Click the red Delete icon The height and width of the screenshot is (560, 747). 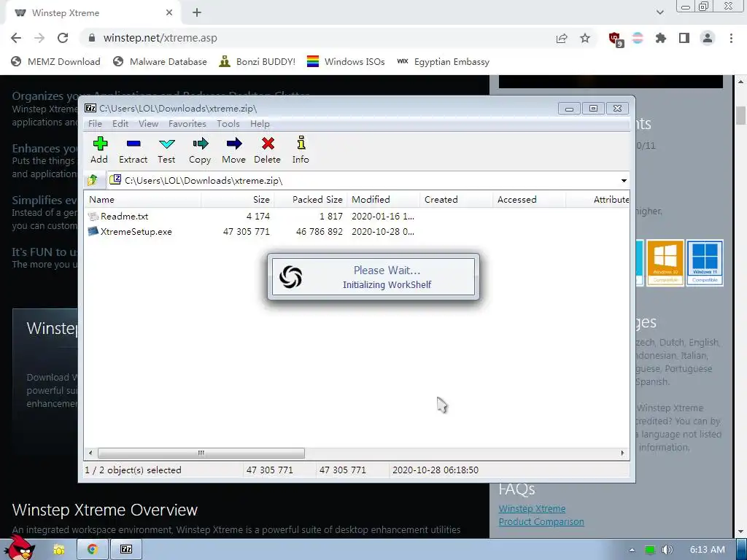click(267, 149)
